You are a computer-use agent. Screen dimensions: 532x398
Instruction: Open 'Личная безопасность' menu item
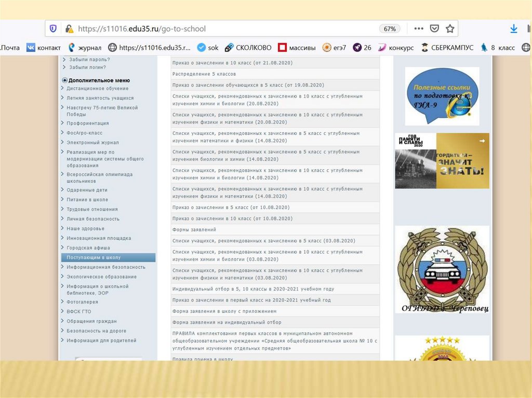tap(93, 219)
